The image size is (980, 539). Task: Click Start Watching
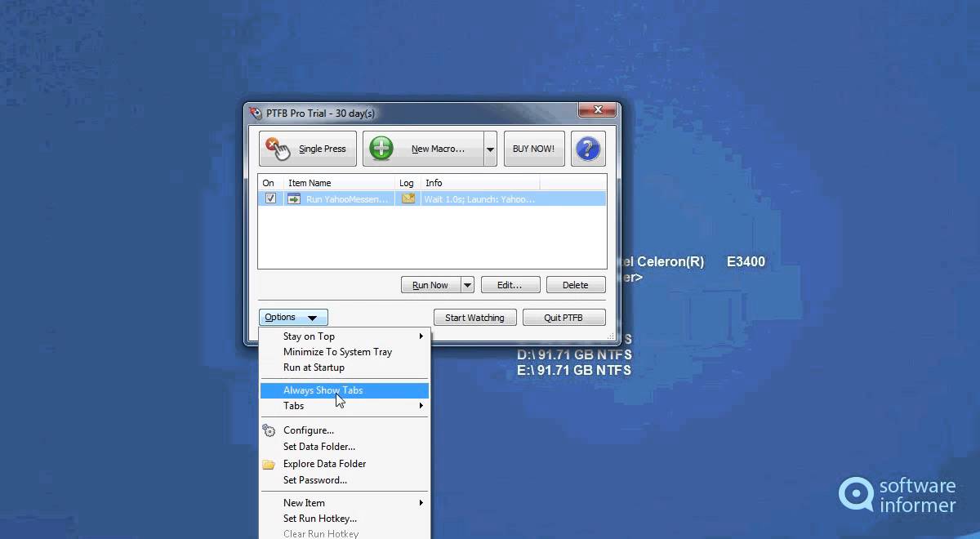coord(474,318)
